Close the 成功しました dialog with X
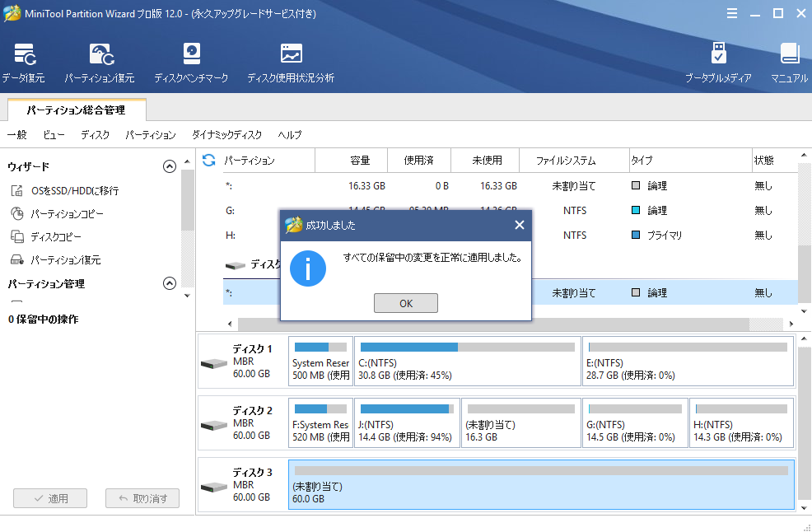 pyautogui.click(x=519, y=225)
